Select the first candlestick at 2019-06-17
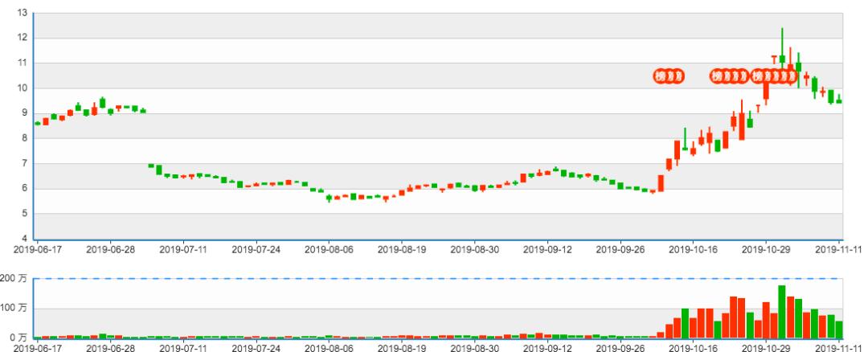 coord(38,124)
